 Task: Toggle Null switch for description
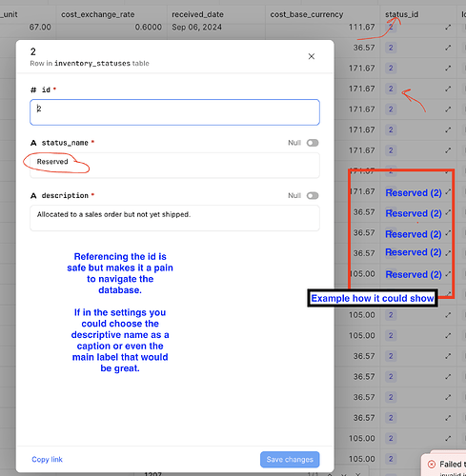coord(313,195)
